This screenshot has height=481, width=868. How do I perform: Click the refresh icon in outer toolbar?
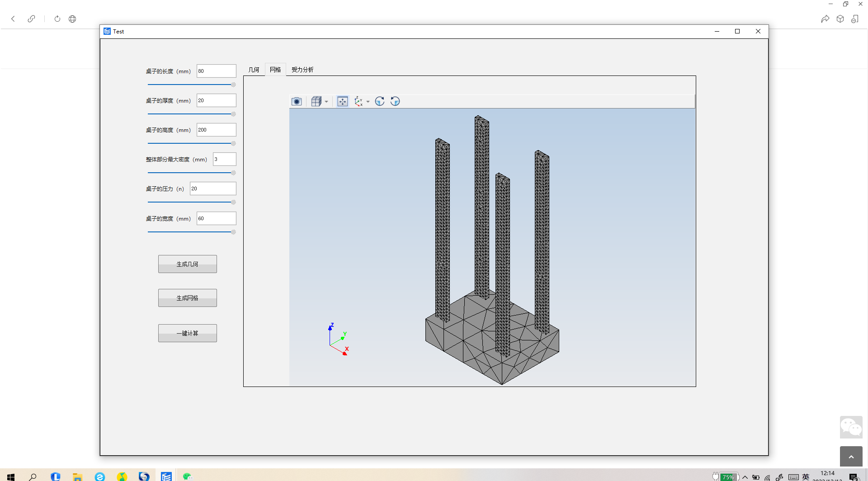(x=57, y=19)
